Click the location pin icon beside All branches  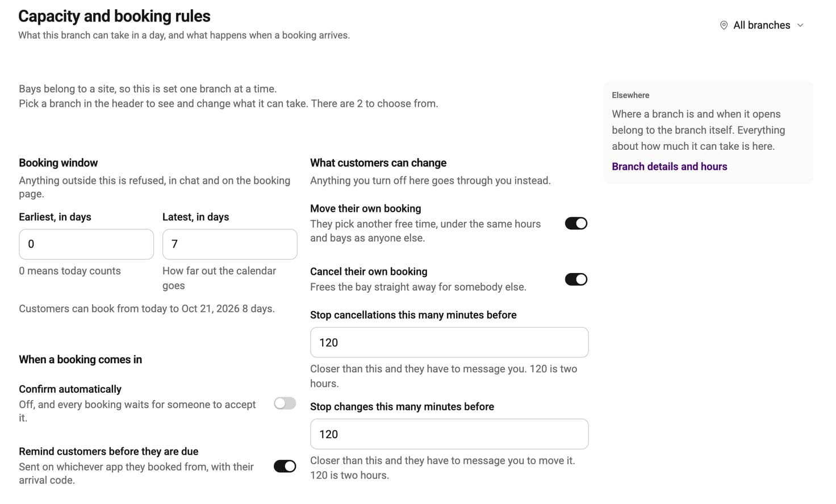click(x=724, y=25)
